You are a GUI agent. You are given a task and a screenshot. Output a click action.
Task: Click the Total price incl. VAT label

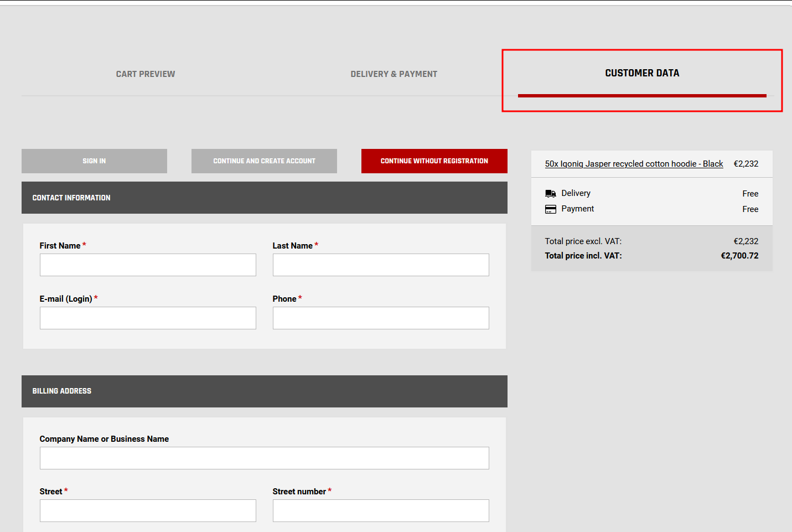point(583,256)
